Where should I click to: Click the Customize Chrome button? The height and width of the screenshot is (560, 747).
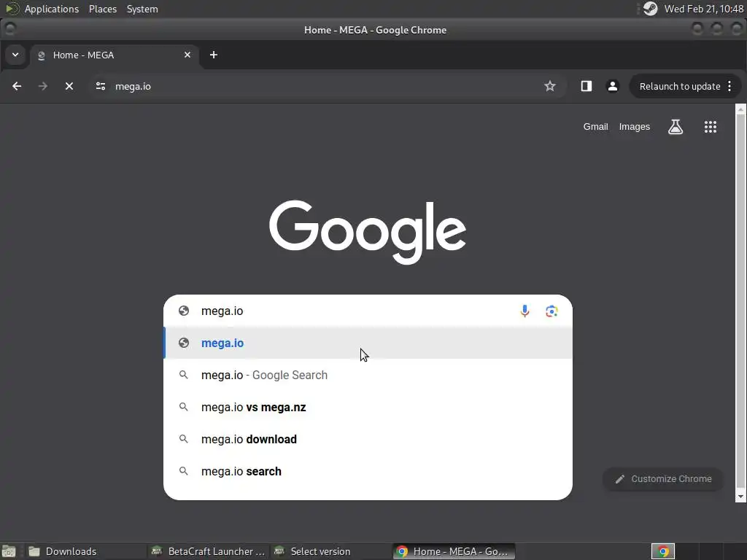click(663, 479)
